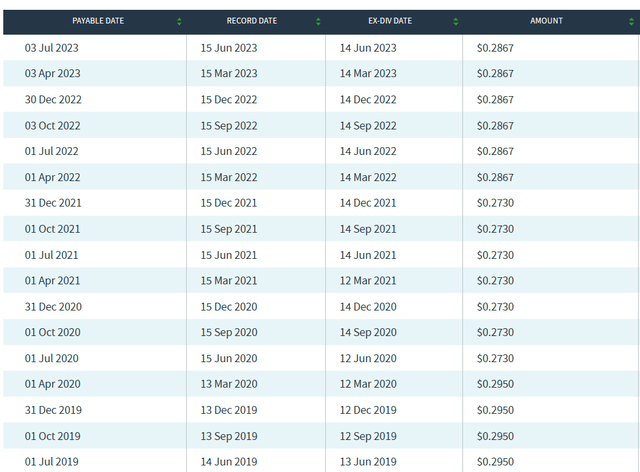
Task: Pick ex-div date 14 Mar 2022
Action: 368,177
